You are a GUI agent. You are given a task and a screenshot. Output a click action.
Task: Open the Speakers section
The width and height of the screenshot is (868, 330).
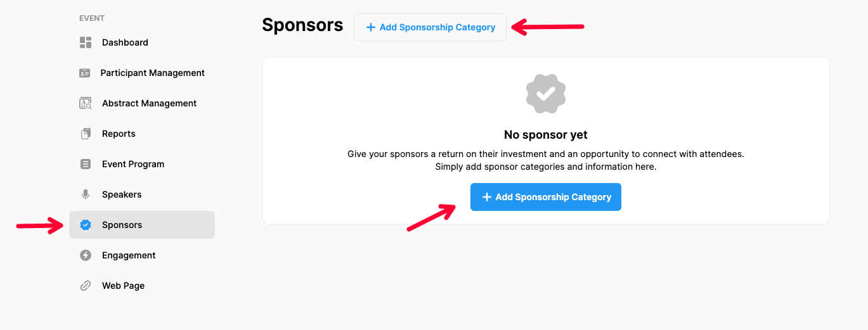(x=122, y=194)
